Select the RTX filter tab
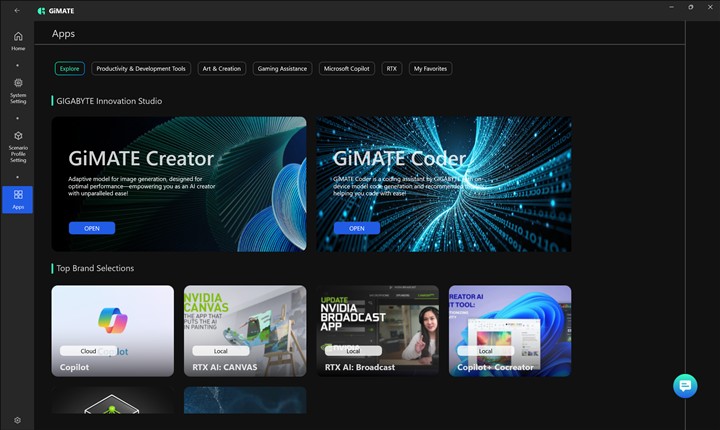The width and height of the screenshot is (720, 430). coord(392,69)
